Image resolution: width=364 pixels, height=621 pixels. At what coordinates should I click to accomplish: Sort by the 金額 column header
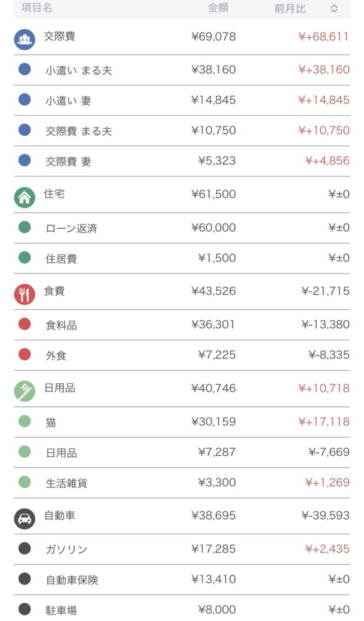[218, 8]
